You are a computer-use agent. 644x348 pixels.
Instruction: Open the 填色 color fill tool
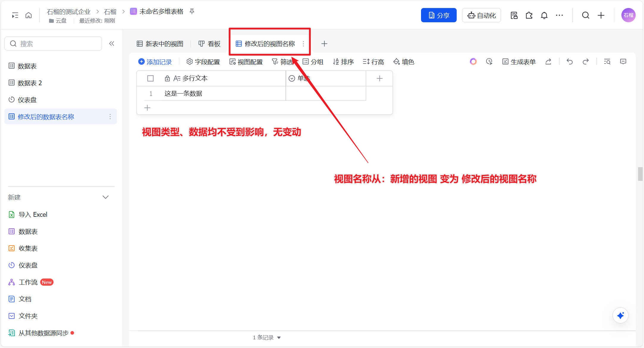point(404,62)
